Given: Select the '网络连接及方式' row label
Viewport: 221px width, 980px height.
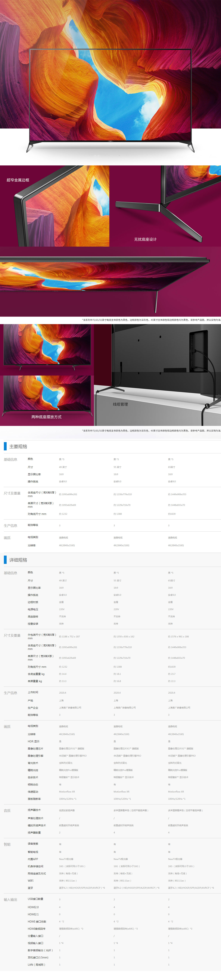Looking at the screenshot, I should [37, 874].
